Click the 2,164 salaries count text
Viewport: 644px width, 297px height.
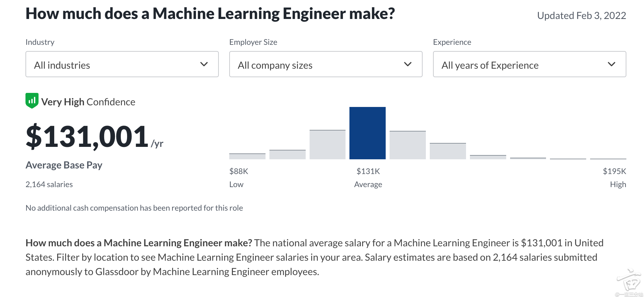(x=49, y=184)
